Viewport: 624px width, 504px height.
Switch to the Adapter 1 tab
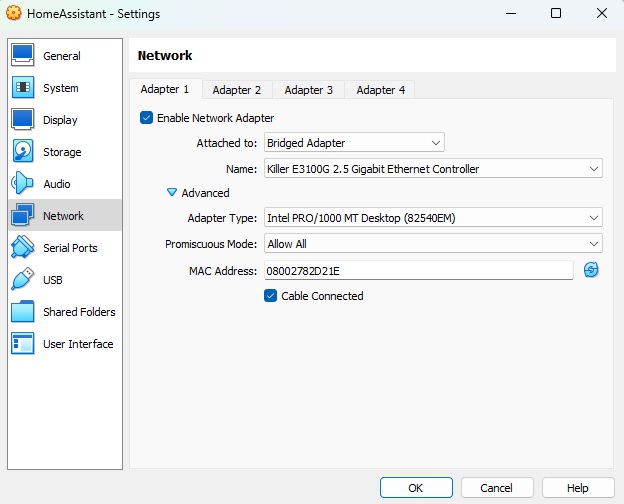(x=165, y=89)
